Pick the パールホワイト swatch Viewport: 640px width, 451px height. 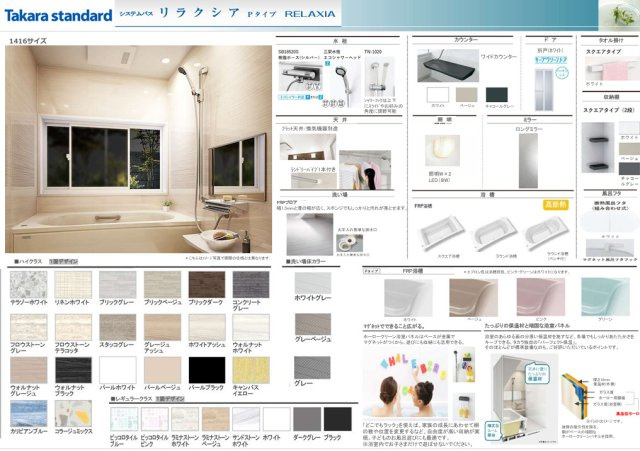118,370
